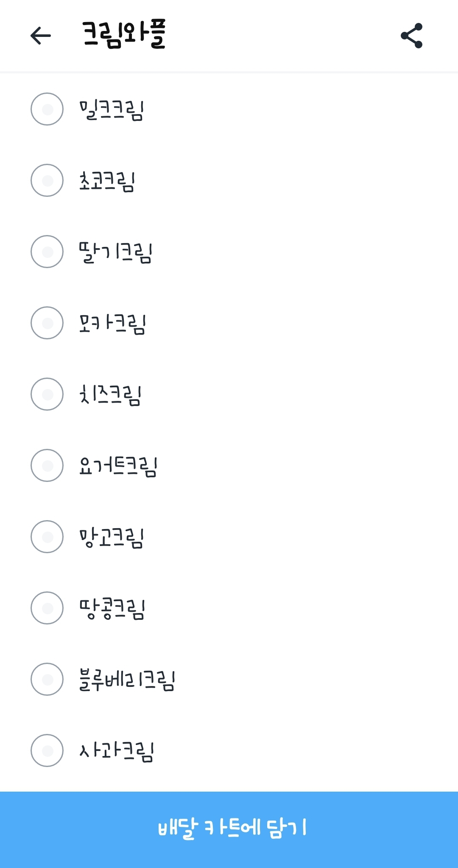
Task: Pick the 모카크림 radio option
Action: click(47, 323)
